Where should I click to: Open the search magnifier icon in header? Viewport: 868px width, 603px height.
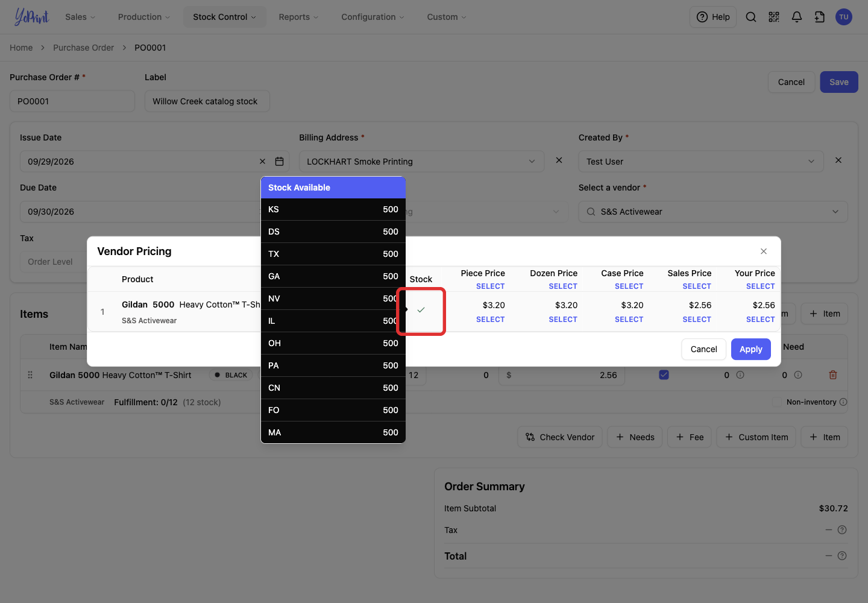pyautogui.click(x=751, y=17)
